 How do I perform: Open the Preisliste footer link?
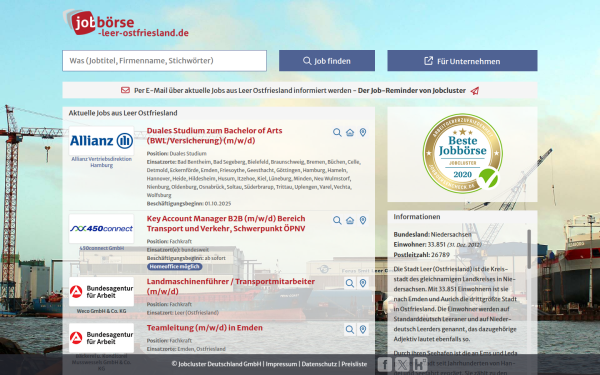click(354, 364)
